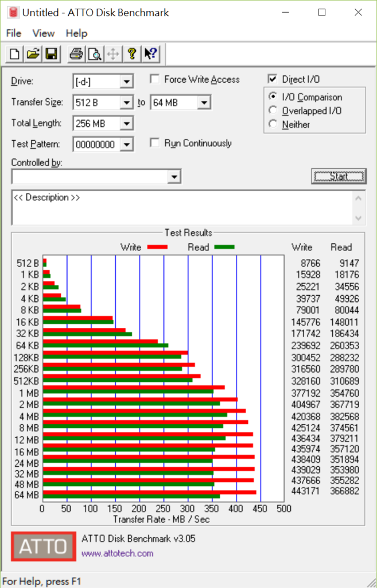Activate context help pointer icon
Screen dimensions: 377x588
click(x=151, y=54)
